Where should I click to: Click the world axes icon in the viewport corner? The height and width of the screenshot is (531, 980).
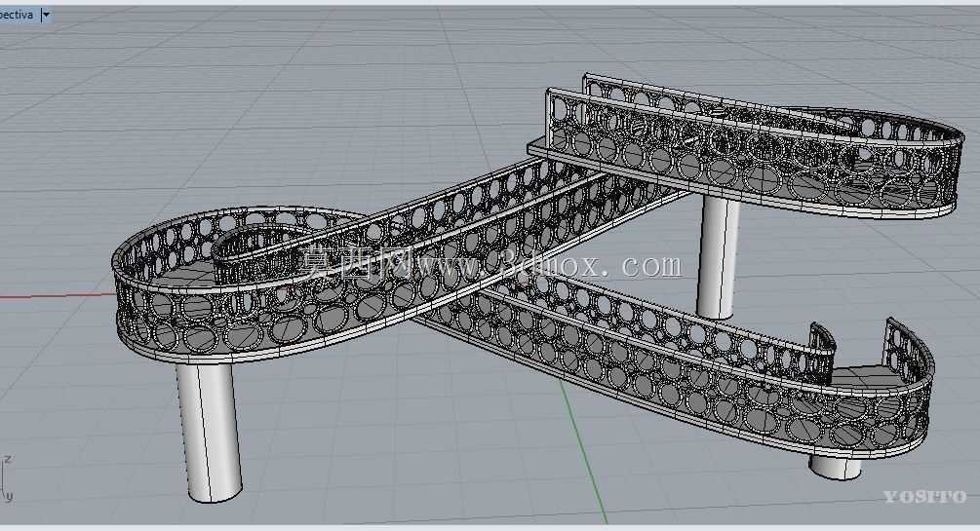pos(6,479)
